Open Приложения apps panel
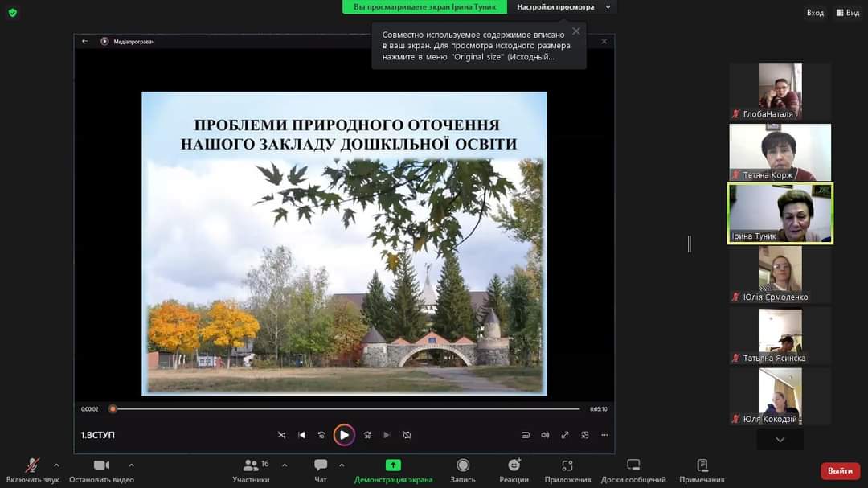The image size is (868, 488). (x=567, y=470)
